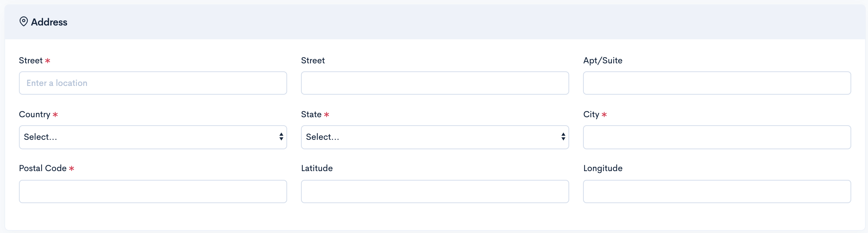Click the State field label
The height and width of the screenshot is (233, 868).
pos(311,114)
